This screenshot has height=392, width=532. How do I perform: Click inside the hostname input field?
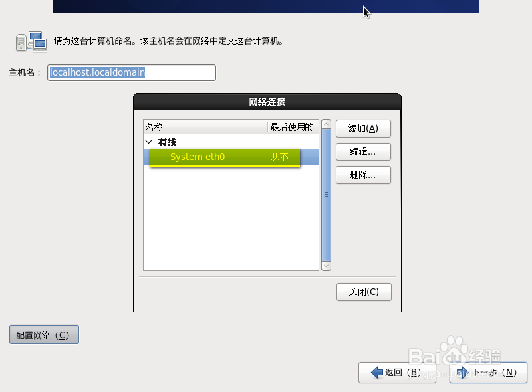[131, 72]
